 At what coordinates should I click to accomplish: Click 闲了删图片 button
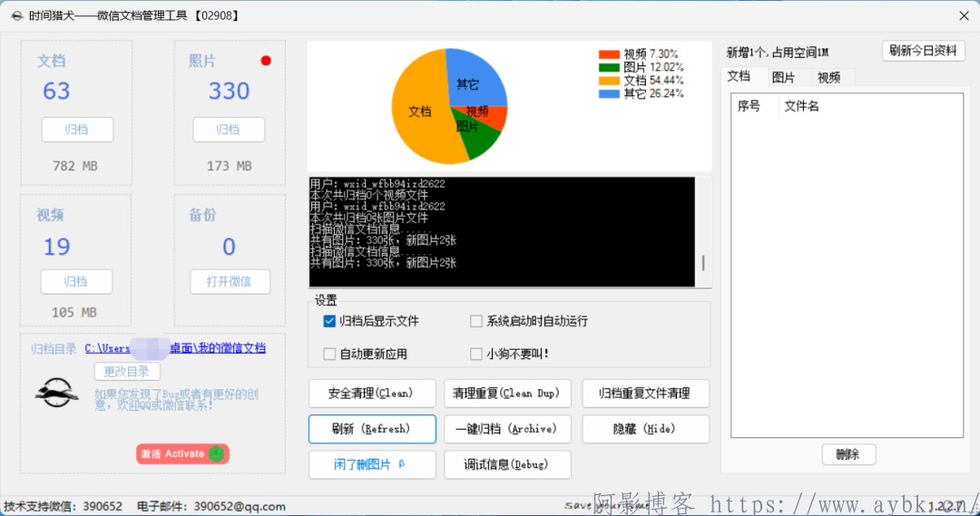(x=372, y=465)
